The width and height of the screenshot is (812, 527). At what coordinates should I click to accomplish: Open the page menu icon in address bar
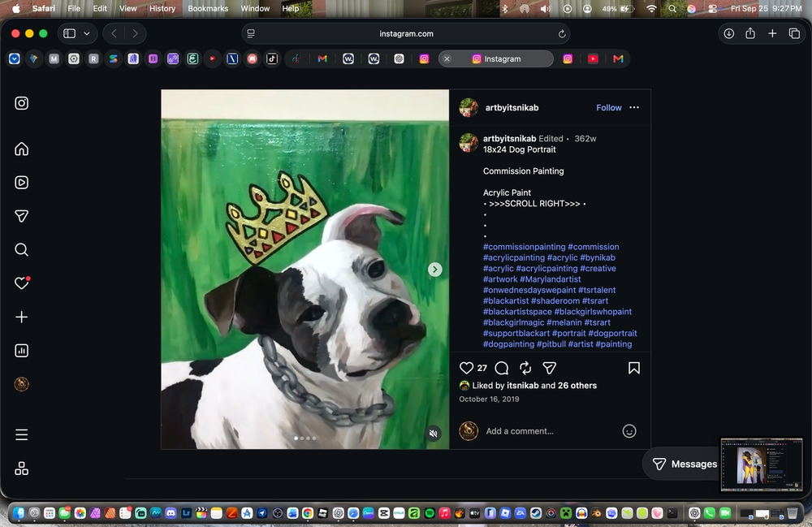tap(251, 33)
